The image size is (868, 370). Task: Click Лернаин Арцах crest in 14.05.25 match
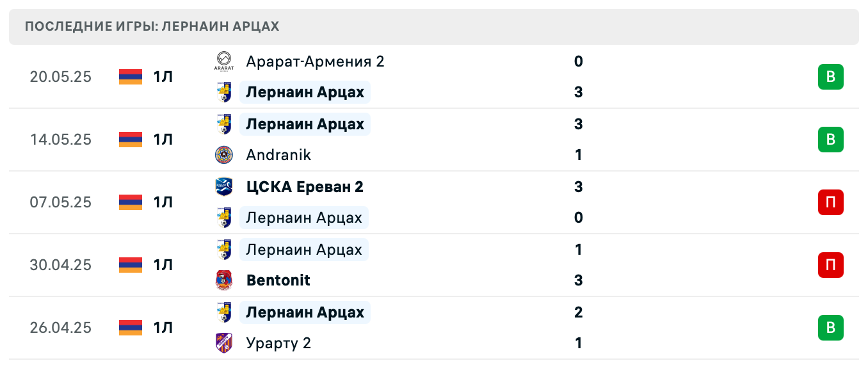pos(224,124)
